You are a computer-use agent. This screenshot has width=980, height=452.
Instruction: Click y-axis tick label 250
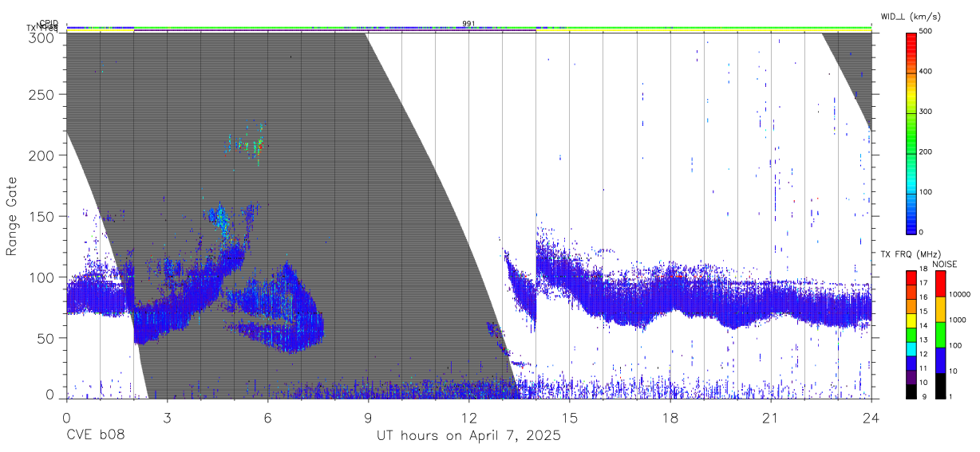pos(41,95)
